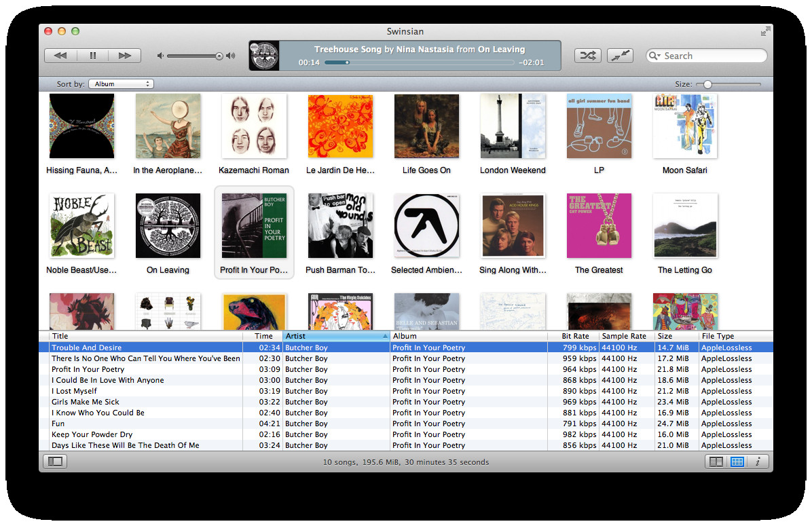This screenshot has width=812, height=526.
Task: Select the Push Barman To... album cover
Action: [340, 226]
